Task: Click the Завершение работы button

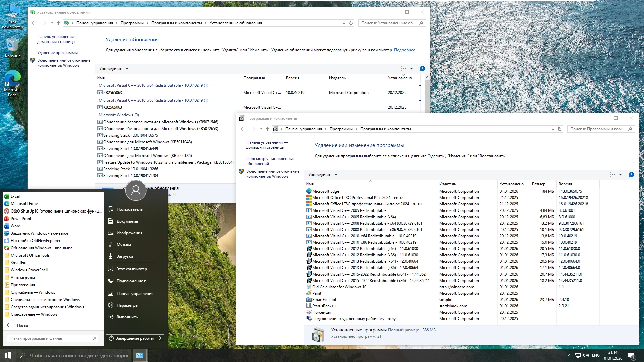Action: (131, 338)
